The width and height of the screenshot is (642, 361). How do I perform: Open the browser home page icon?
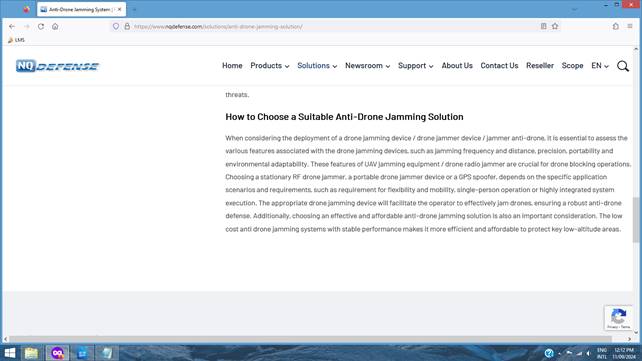click(55, 26)
